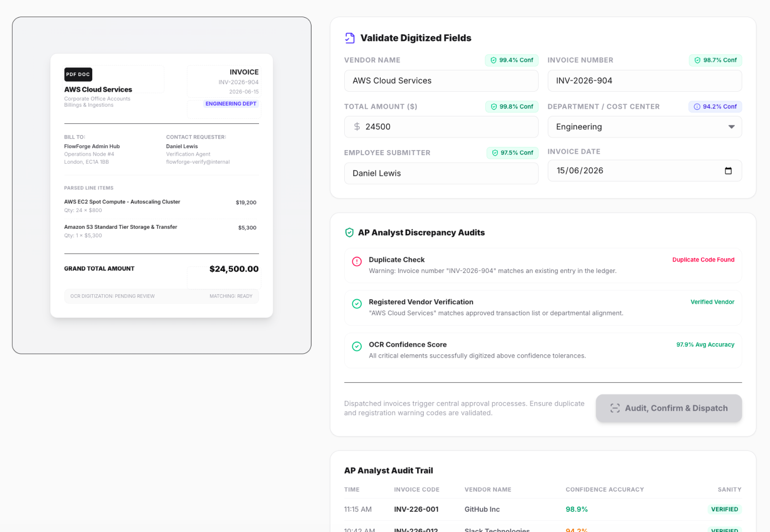
Task: Click the CONFIDENCE ACCURACY column header
Action: pos(605,490)
